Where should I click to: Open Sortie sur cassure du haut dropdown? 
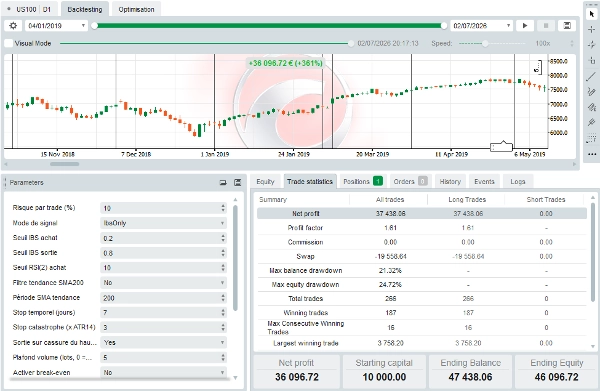click(163, 342)
